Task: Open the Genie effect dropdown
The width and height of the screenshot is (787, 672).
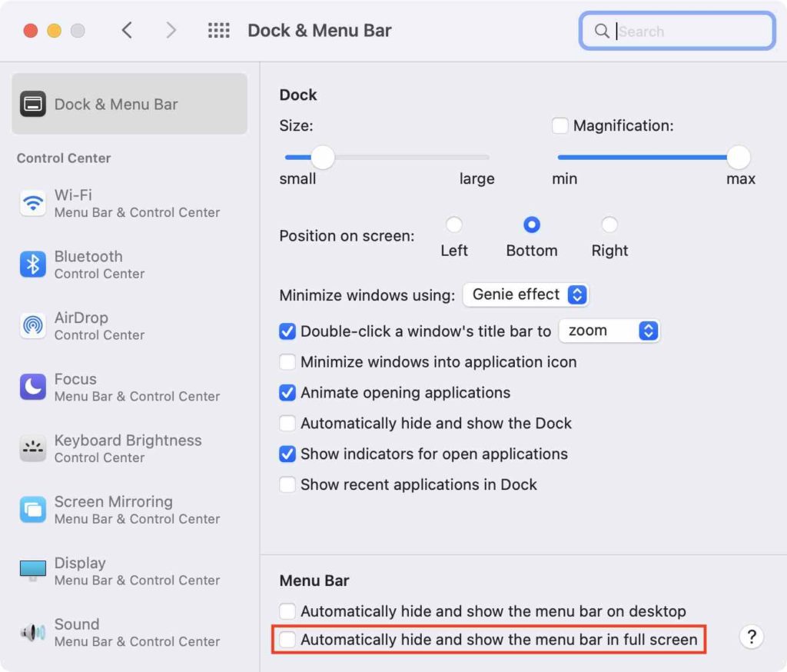Action: point(526,294)
